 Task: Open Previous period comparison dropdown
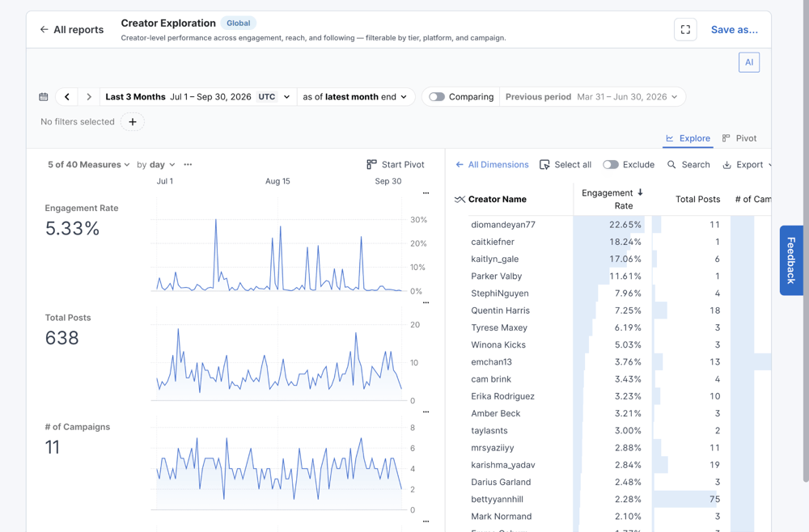pos(591,96)
